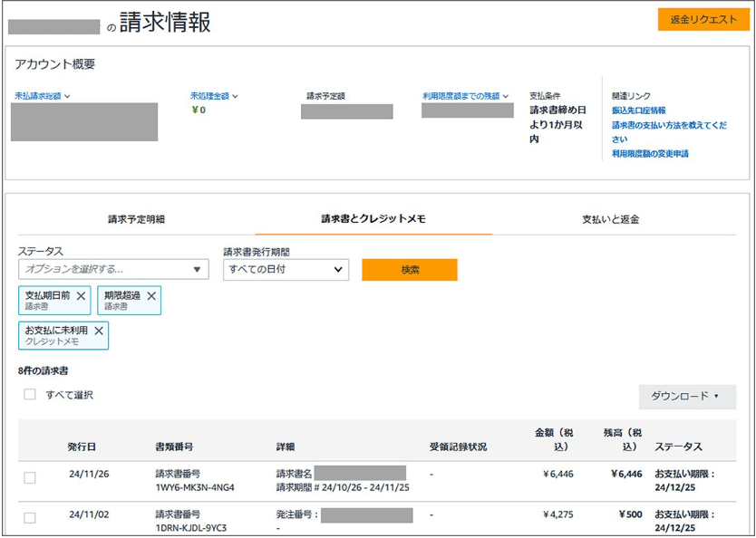This screenshot has height=538, width=756.
Task: Expand the 利用限度額までの残額 dropdown
Action: click(466, 96)
